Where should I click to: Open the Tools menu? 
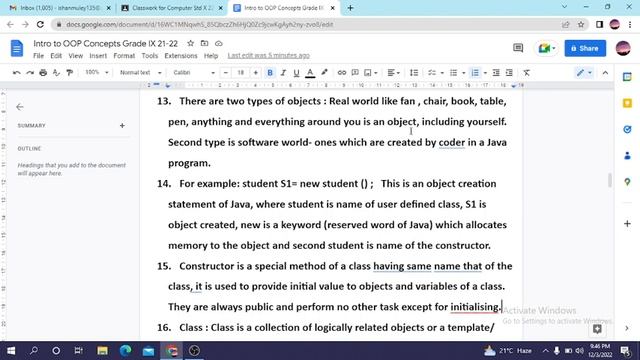tap(150, 56)
